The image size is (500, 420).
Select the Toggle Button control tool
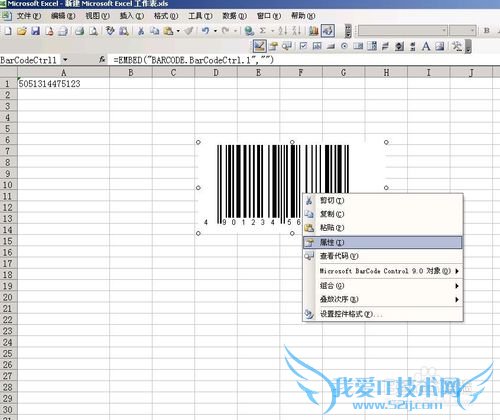click(385, 46)
